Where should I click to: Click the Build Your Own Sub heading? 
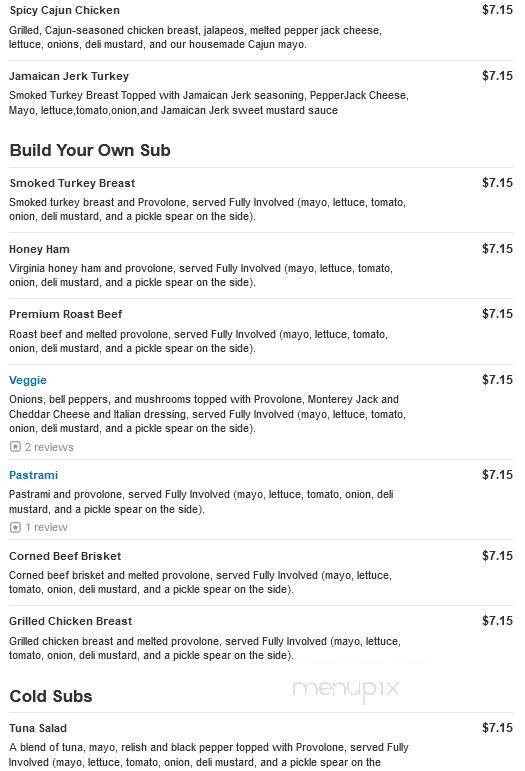point(90,150)
